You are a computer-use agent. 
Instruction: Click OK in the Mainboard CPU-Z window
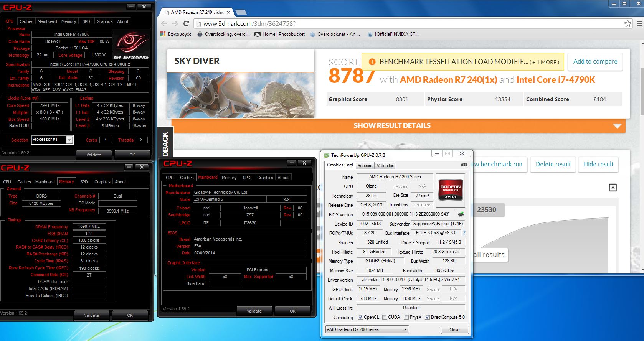pyautogui.click(x=292, y=311)
